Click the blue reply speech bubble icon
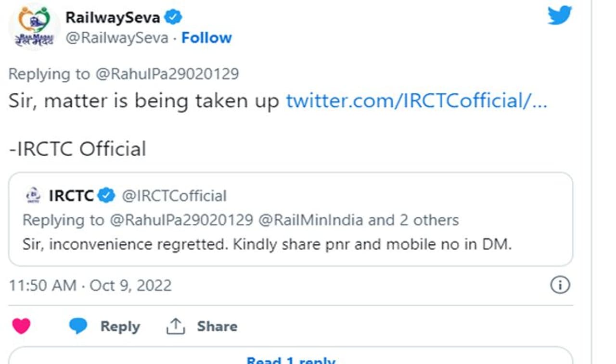The height and width of the screenshot is (364, 616). pos(78,326)
